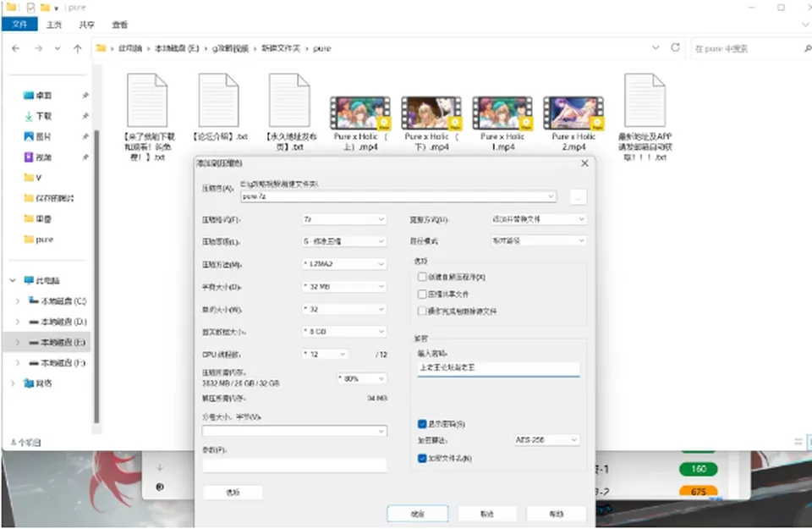Click the 选项 (Options) button in the archive dialog
Screen dimensions: 812x529
point(233,493)
